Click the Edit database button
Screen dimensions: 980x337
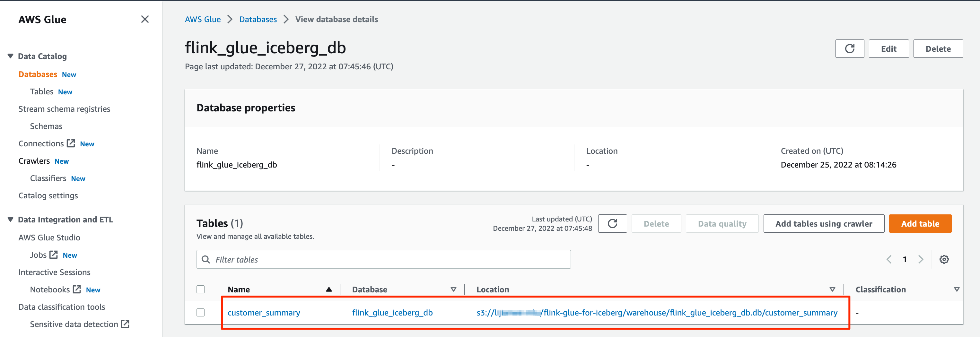[x=889, y=49]
